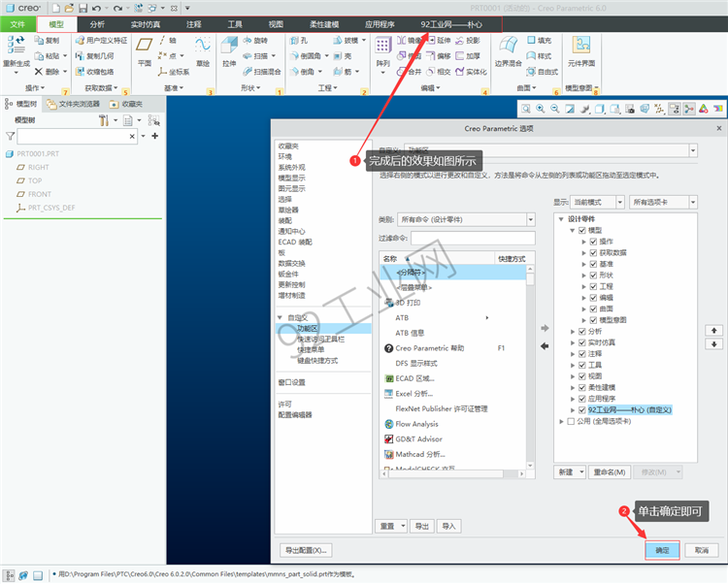This screenshot has width=728, height=584.
Task: Click the 导入 button
Action: pyautogui.click(x=448, y=526)
